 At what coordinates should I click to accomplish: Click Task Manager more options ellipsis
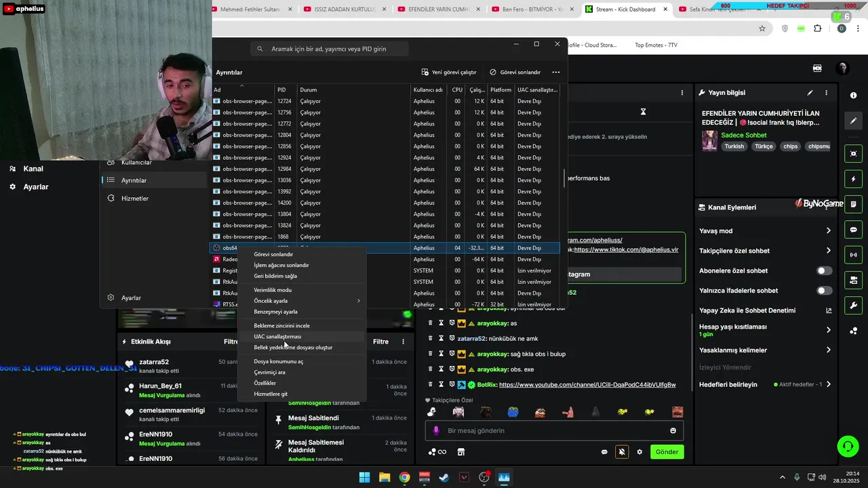click(555, 72)
